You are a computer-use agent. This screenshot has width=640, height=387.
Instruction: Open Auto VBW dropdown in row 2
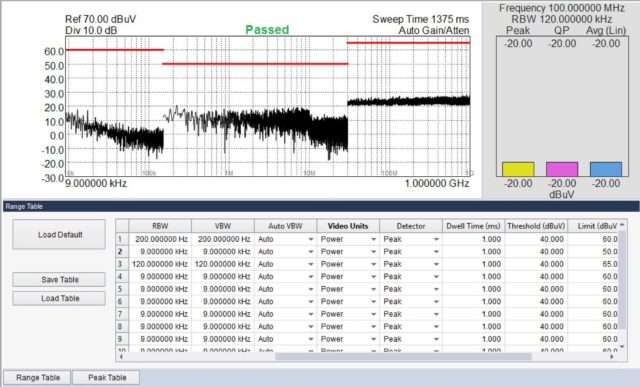(x=311, y=252)
